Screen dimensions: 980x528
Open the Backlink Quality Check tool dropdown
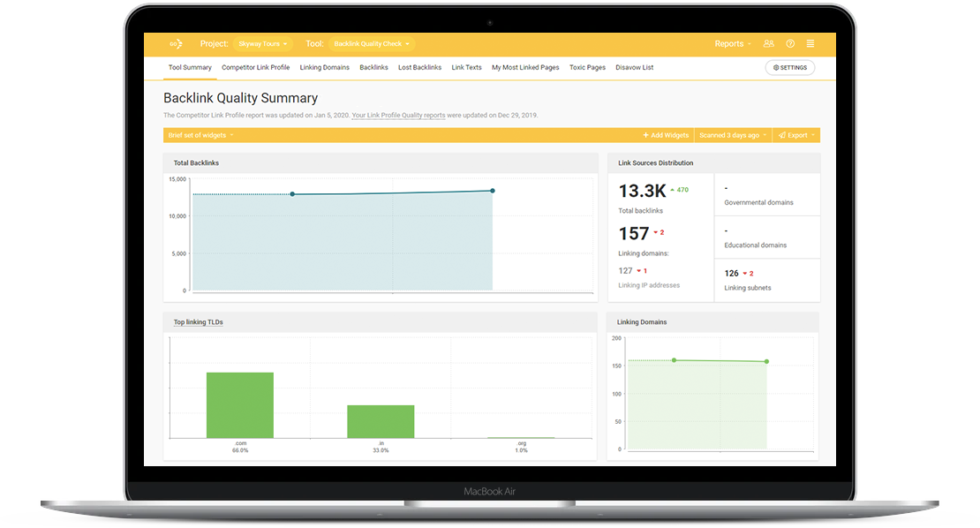pos(371,44)
